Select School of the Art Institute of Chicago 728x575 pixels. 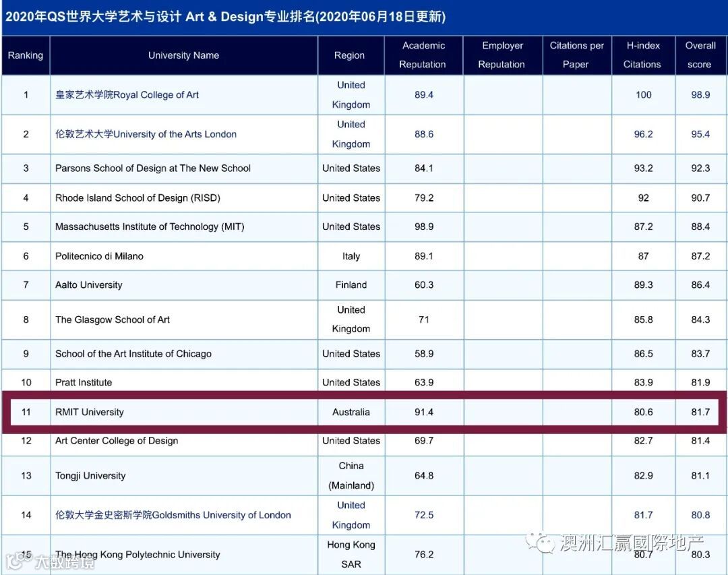point(133,354)
